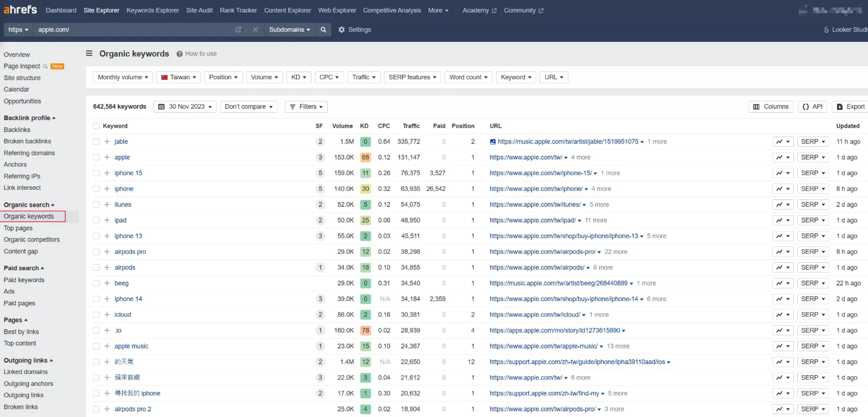Click the "How to use" info icon

pos(179,53)
